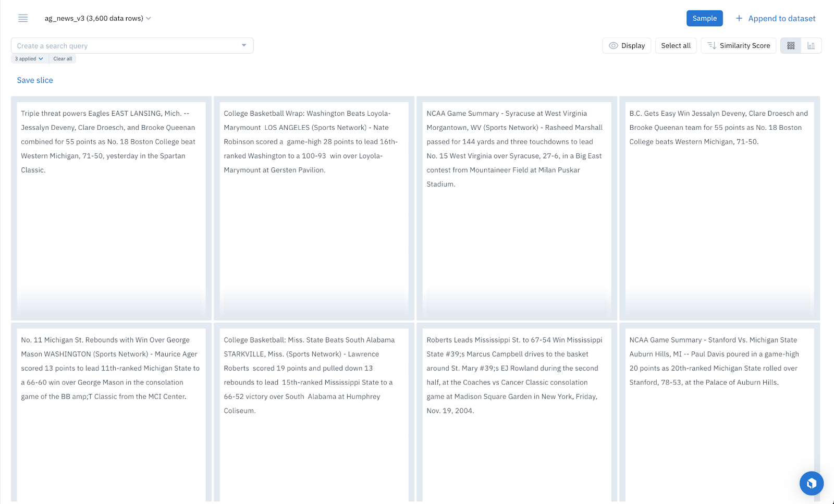This screenshot has height=504, width=834.
Task: Open the help chat widget
Action: click(812, 484)
